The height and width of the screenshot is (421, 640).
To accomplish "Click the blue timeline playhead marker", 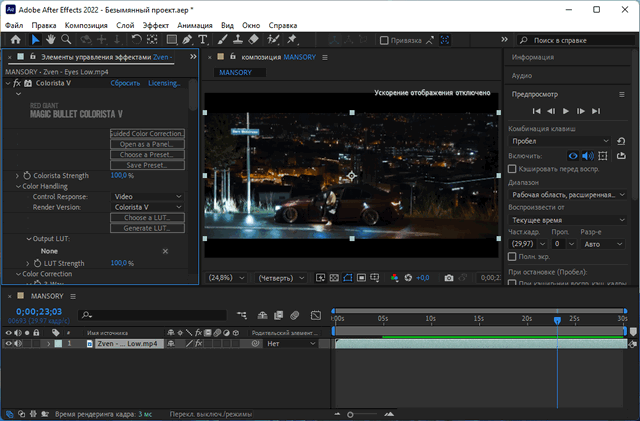I will (557, 320).
